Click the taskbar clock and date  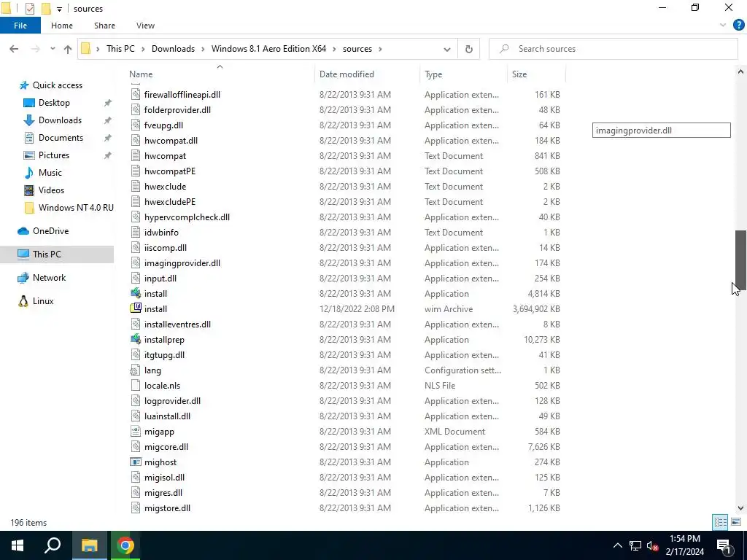684,545
